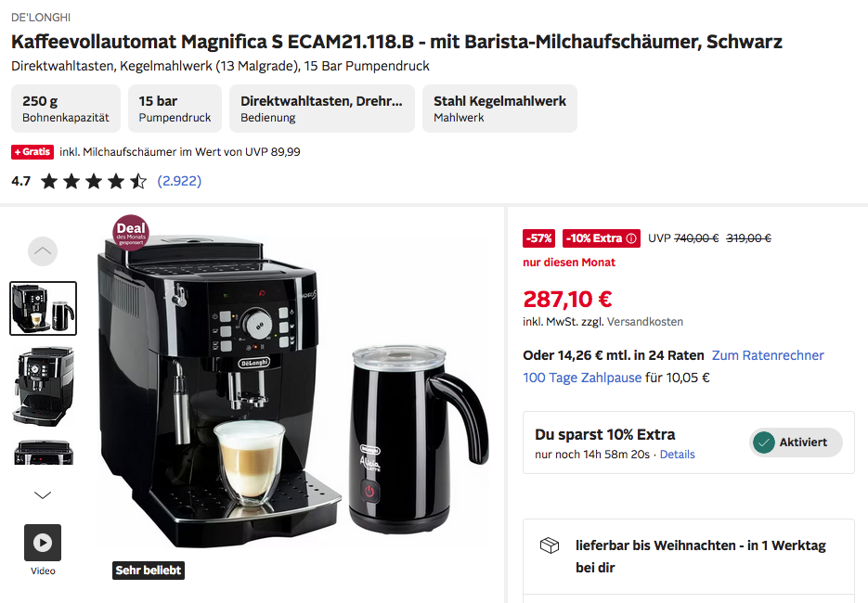Screen dimensions: 868x603
Task: Click the star rating icons
Action: [x=94, y=181]
